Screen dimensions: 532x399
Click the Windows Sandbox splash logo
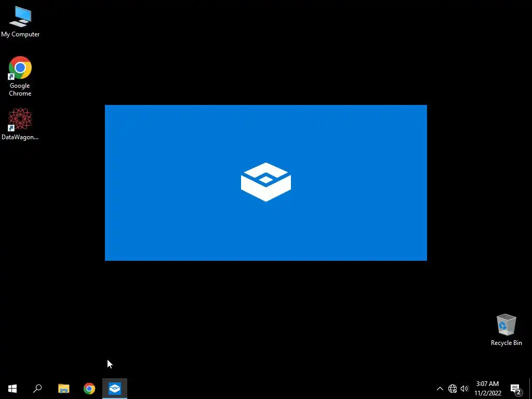[266, 182]
